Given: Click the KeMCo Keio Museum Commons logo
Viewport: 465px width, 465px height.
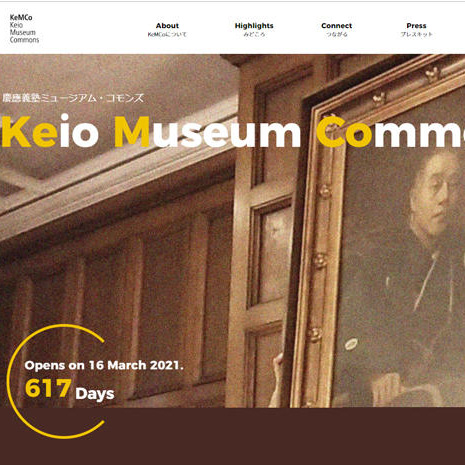Looking at the screenshot, I should (24, 29).
